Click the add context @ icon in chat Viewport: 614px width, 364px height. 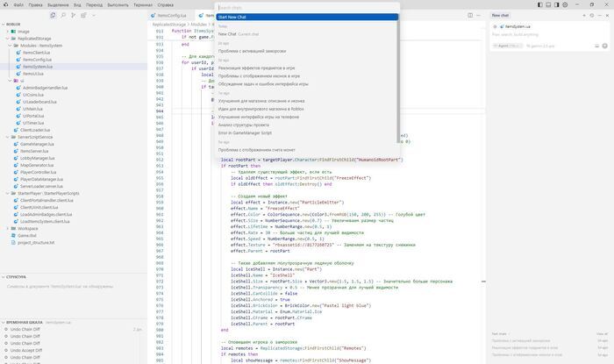[x=495, y=26]
